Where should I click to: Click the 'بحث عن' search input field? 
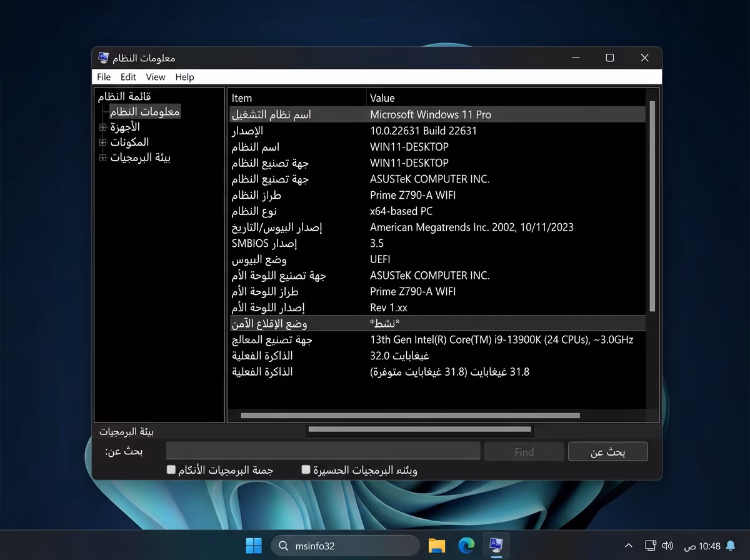(x=323, y=451)
